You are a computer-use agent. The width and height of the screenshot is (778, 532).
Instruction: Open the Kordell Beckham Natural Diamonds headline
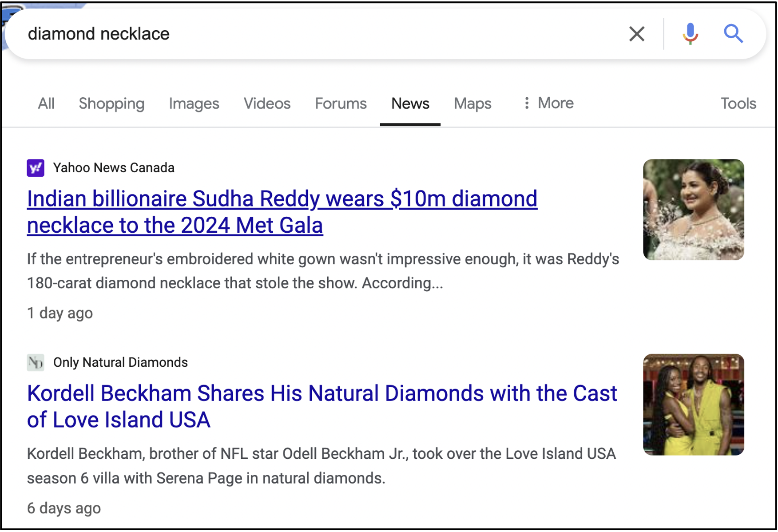pos(322,406)
